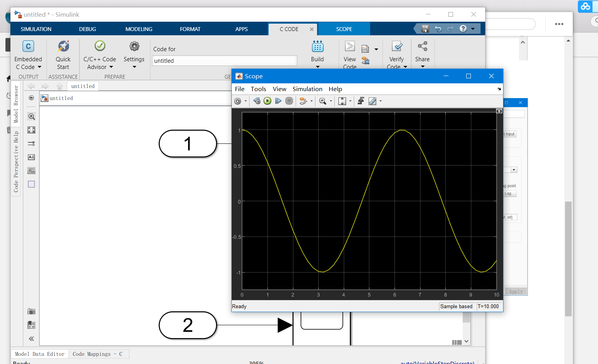Image resolution: width=598 pixels, height=364 pixels.
Task: Click the Apply button in the right panel
Action: click(516, 291)
